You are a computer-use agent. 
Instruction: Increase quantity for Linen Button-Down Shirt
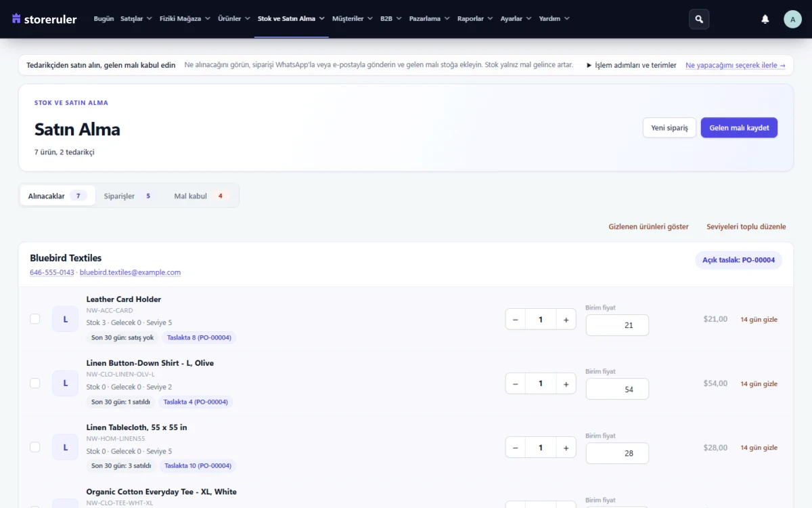[x=566, y=383]
